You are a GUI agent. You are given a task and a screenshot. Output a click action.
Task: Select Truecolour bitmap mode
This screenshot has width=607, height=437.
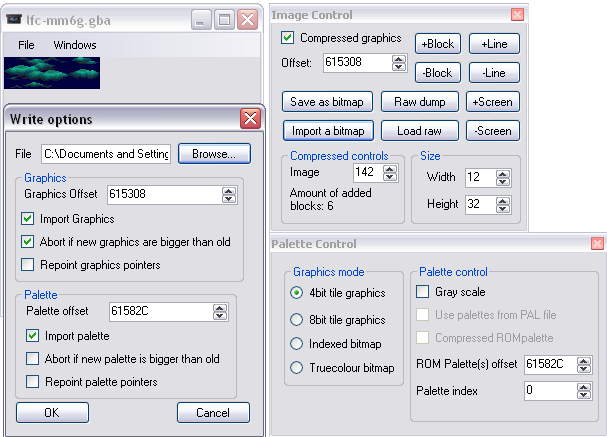(296, 368)
